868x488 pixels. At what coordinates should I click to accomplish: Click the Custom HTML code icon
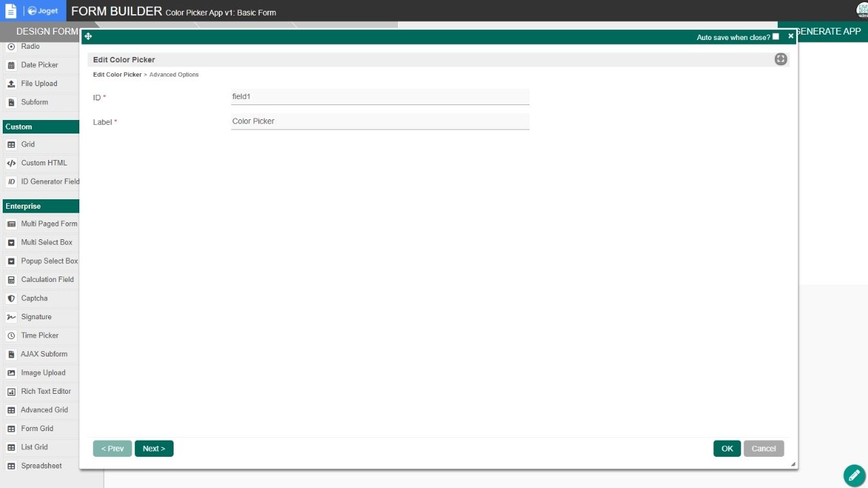tap(11, 163)
